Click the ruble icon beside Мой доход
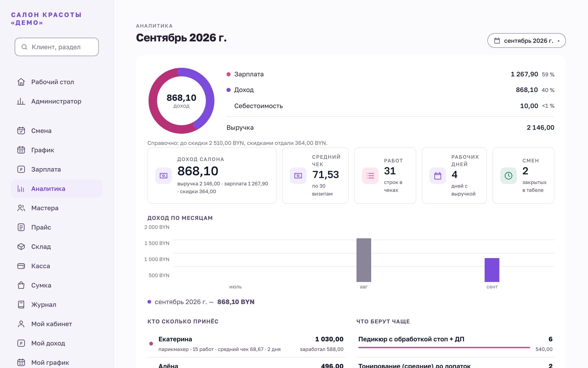 21,343
